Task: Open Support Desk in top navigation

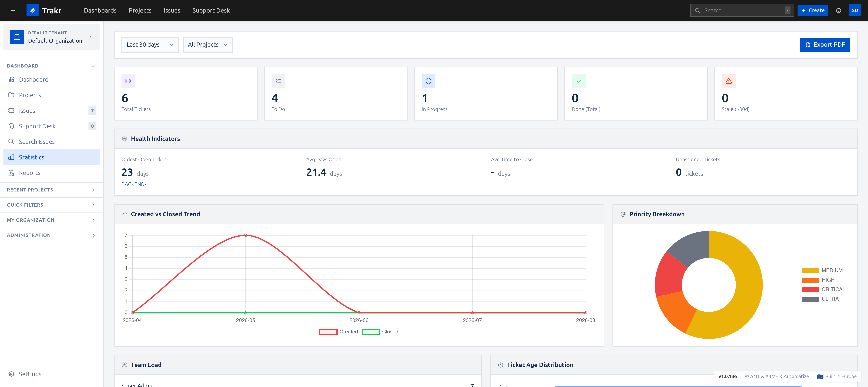Action: coord(211,11)
